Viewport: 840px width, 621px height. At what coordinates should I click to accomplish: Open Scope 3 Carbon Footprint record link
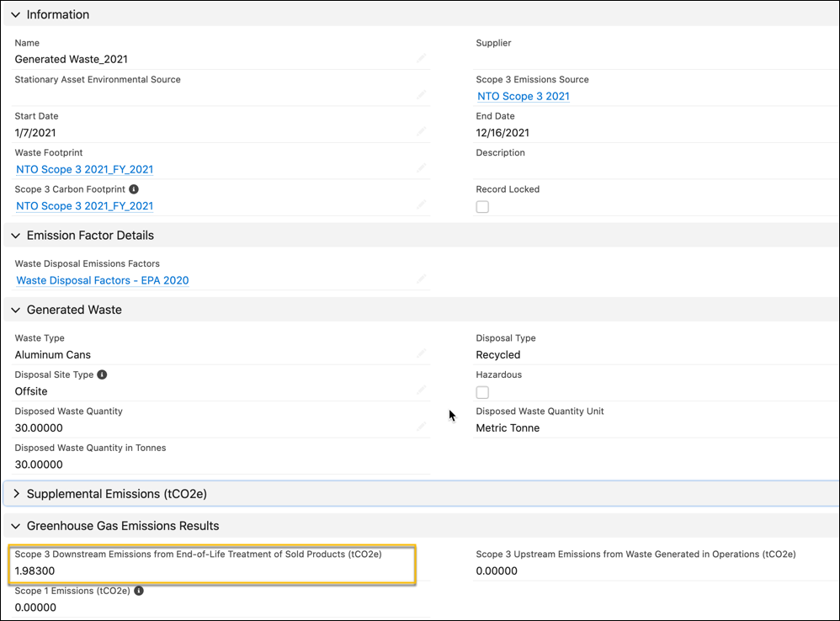click(85, 206)
